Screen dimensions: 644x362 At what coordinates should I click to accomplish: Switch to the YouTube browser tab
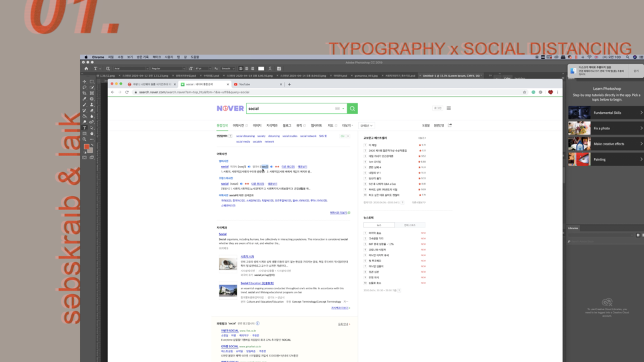[x=257, y=84]
